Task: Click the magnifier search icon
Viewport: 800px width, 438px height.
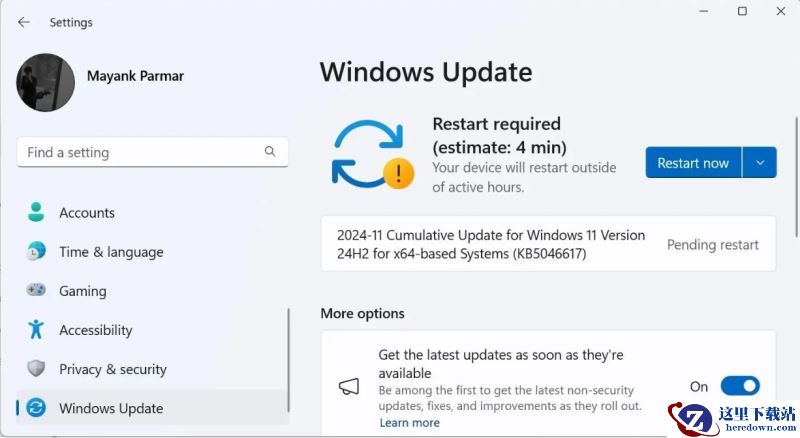Action: [270, 151]
